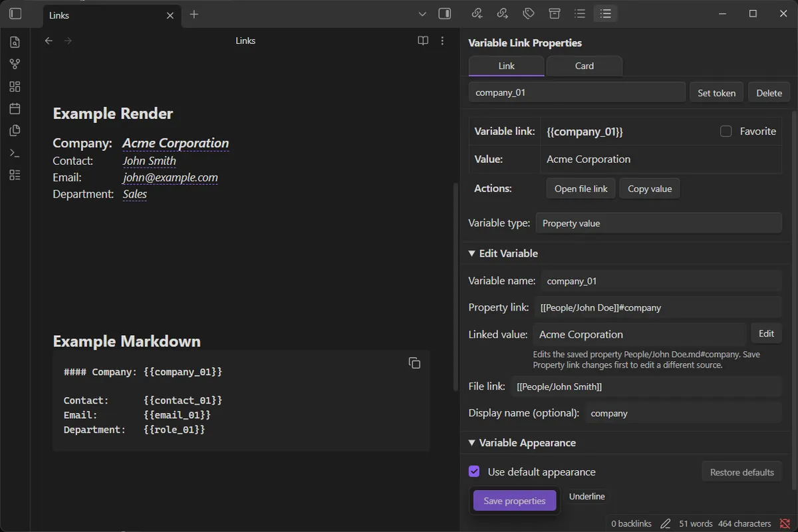
Task: Open the dimmed list-icon sidebar tab
Action: point(580,13)
